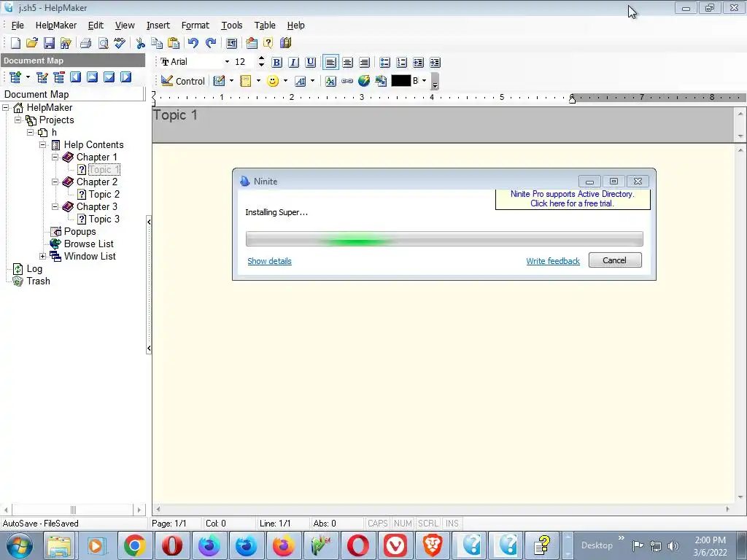The height and width of the screenshot is (560, 747).
Task: Select Topic 2 in document tree
Action: point(104,194)
